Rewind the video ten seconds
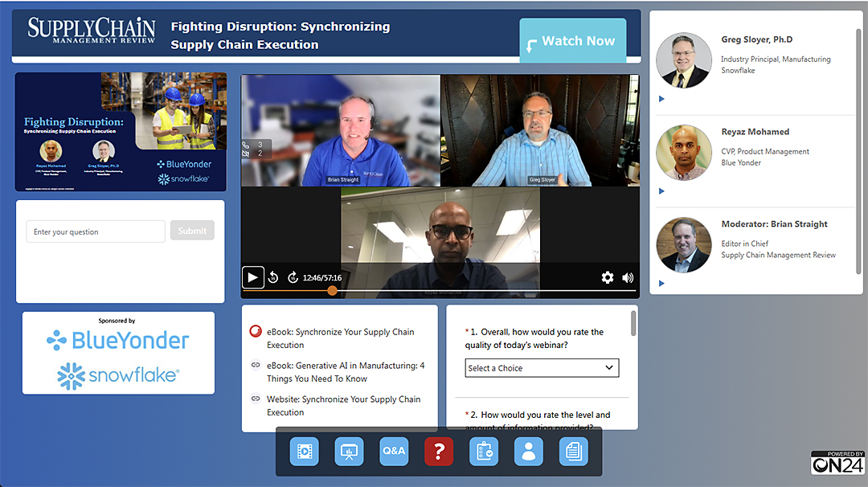Image resolution: width=868 pixels, height=487 pixels. pyautogui.click(x=273, y=277)
